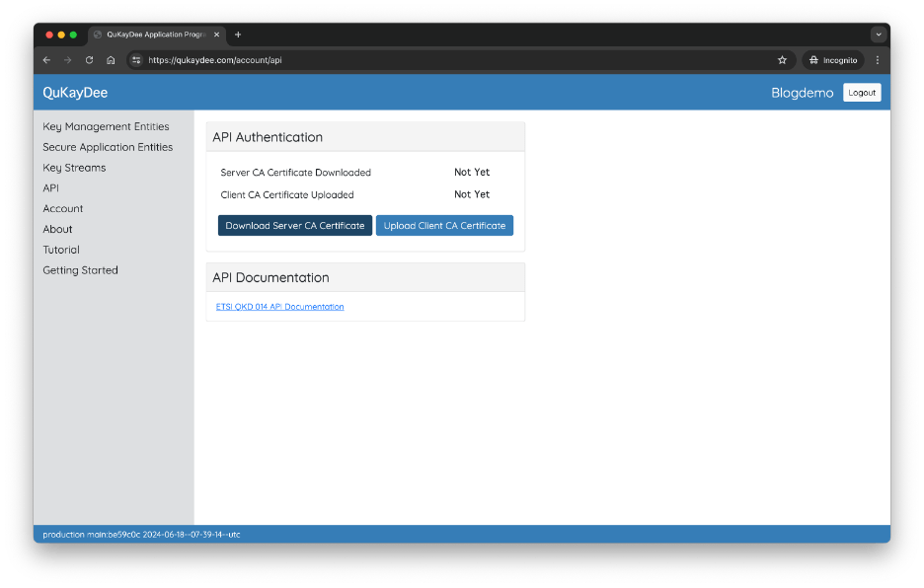
Task: Open the Chrome three-dot menu
Action: [878, 60]
